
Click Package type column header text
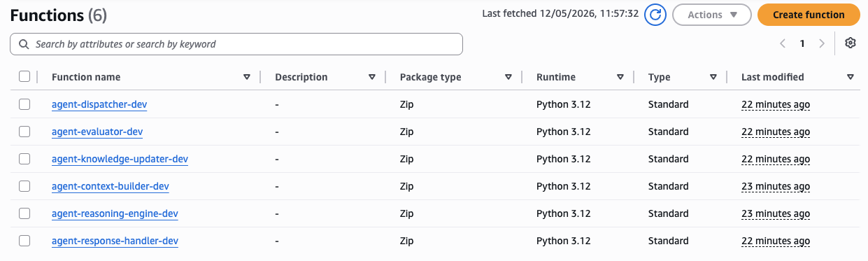pos(431,77)
